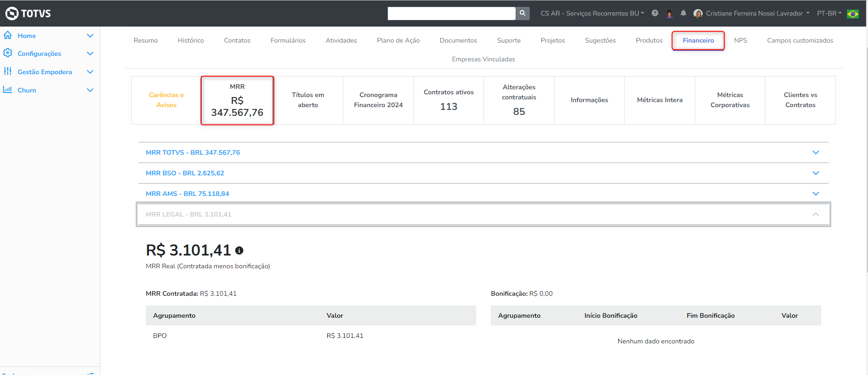
Task: Click the Gestão Empodera sliders icon
Action: point(8,71)
